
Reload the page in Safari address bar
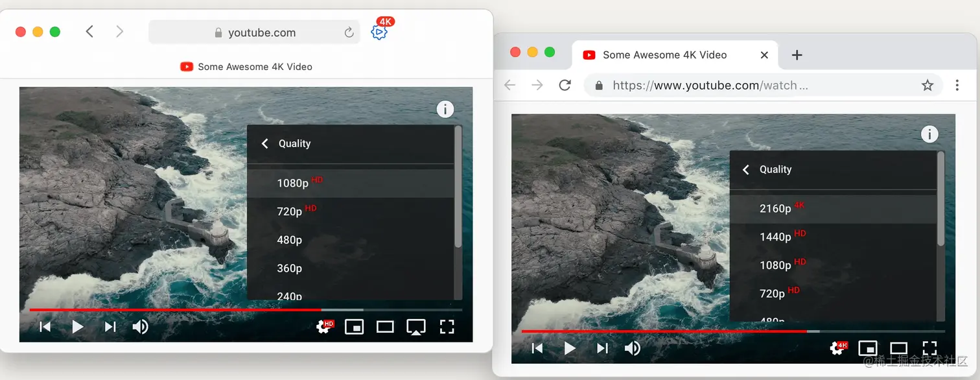point(349,32)
